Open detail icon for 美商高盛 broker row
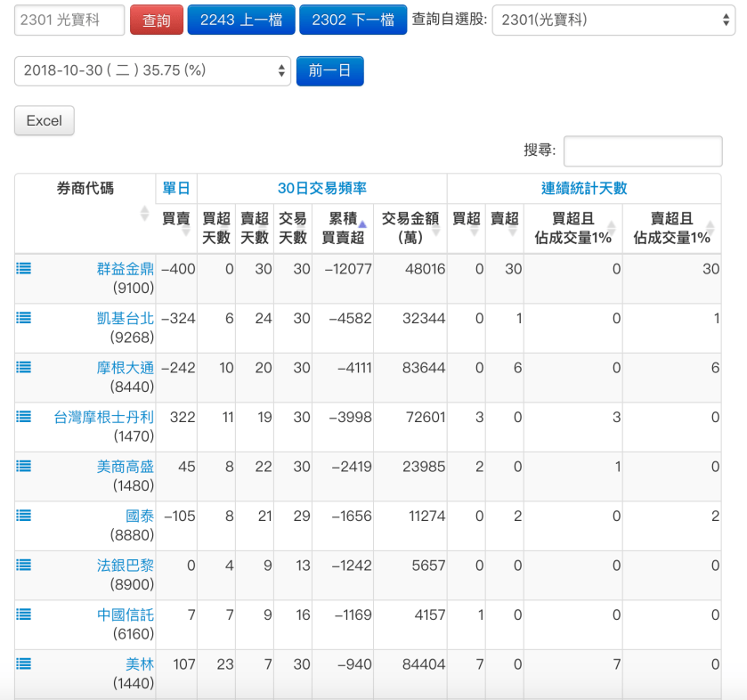The image size is (747, 700). point(24,465)
